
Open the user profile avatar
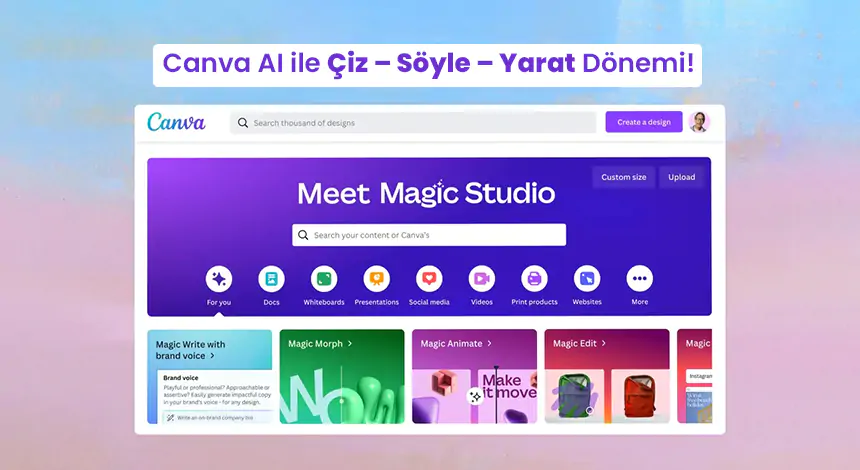tap(699, 122)
